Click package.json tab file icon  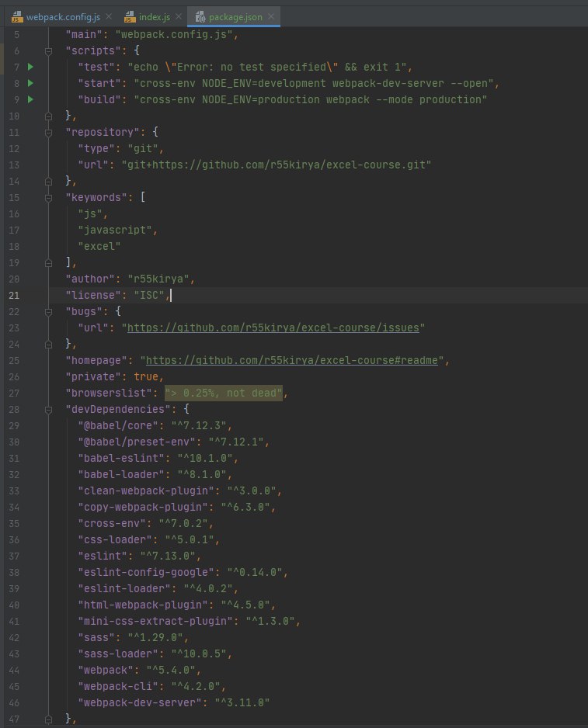click(x=200, y=17)
